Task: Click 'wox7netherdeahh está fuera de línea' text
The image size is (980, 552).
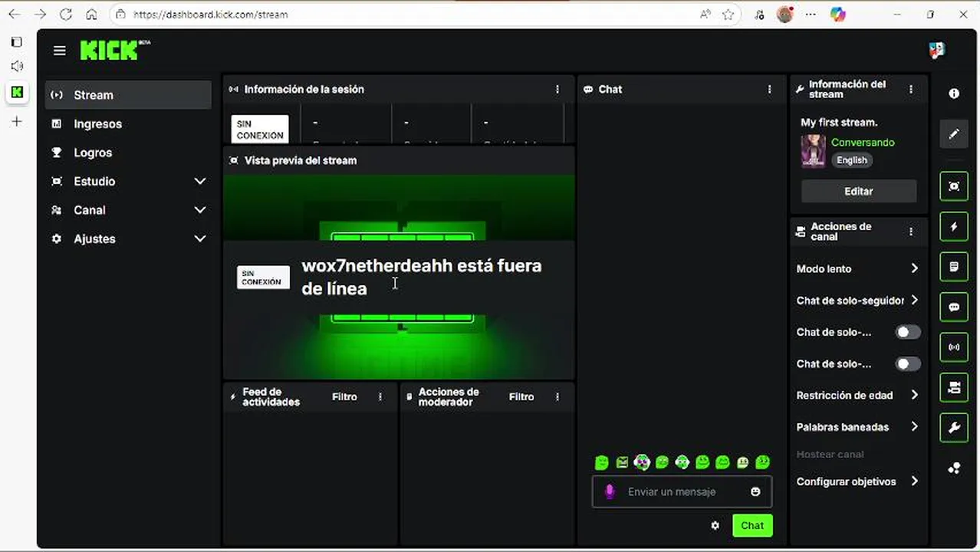Action: click(422, 277)
